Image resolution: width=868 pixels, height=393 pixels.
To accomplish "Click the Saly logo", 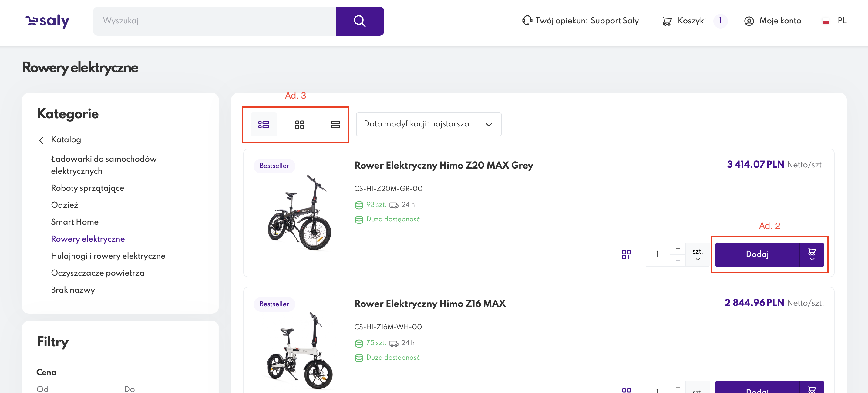I will coord(48,21).
